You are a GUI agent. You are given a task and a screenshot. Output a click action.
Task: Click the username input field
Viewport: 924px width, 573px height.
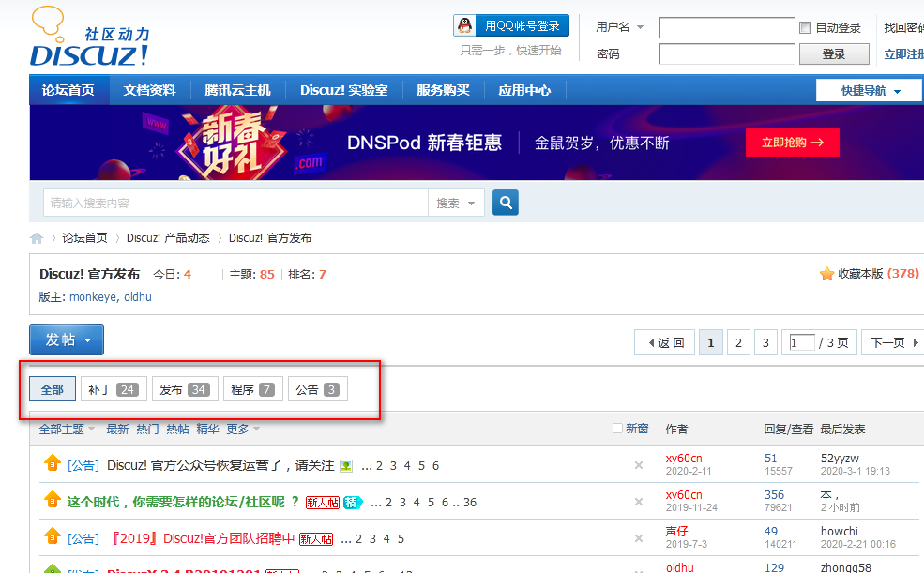pyautogui.click(x=727, y=27)
